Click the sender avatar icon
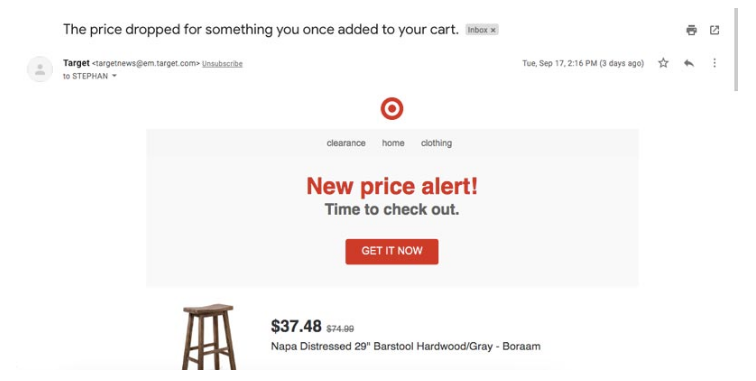 point(40,69)
